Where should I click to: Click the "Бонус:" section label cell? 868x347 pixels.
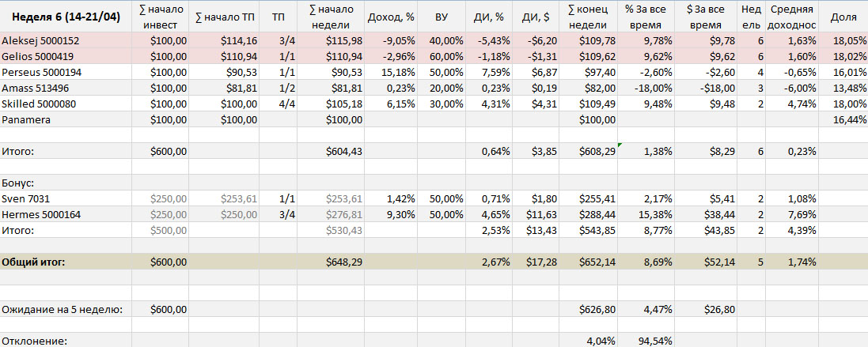pyautogui.click(x=19, y=183)
